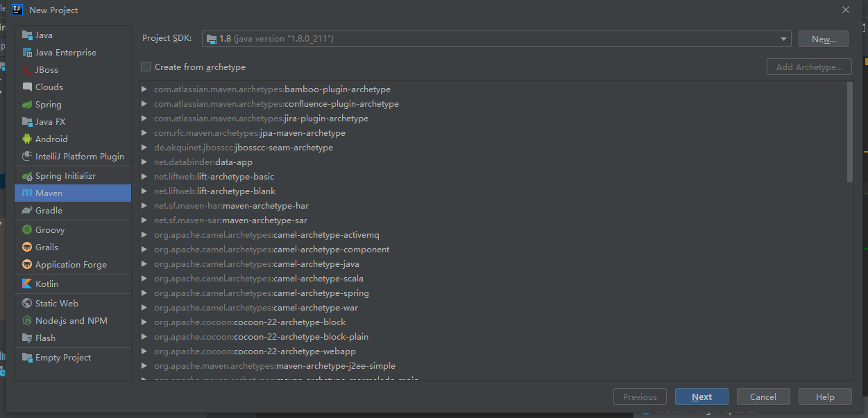
Task: Select maven-archetype-sar row
Action: 493,220
